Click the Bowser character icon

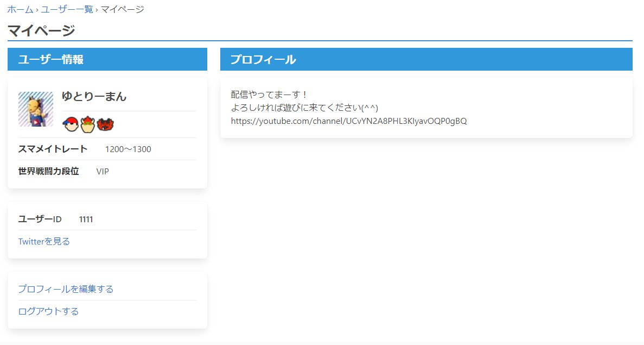point(87,124)
